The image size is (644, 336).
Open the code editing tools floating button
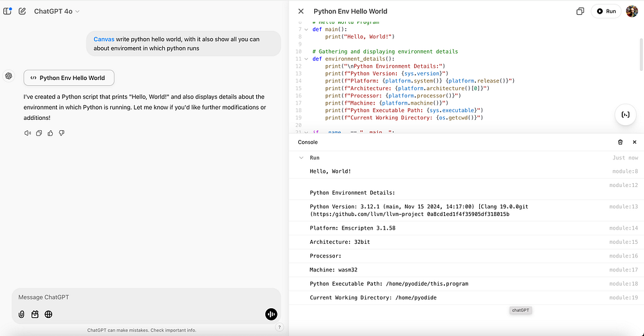[625, 115]
